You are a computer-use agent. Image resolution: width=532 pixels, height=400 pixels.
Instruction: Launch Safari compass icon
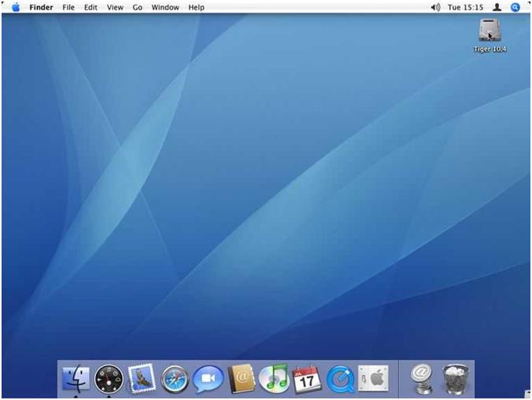point(175,379)
